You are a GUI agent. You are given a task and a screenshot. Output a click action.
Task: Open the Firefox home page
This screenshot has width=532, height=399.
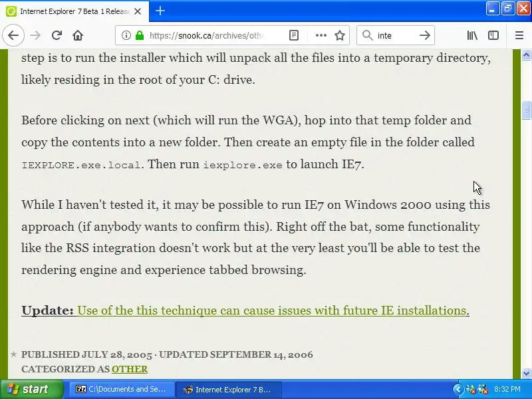click(x=78, y=35)
